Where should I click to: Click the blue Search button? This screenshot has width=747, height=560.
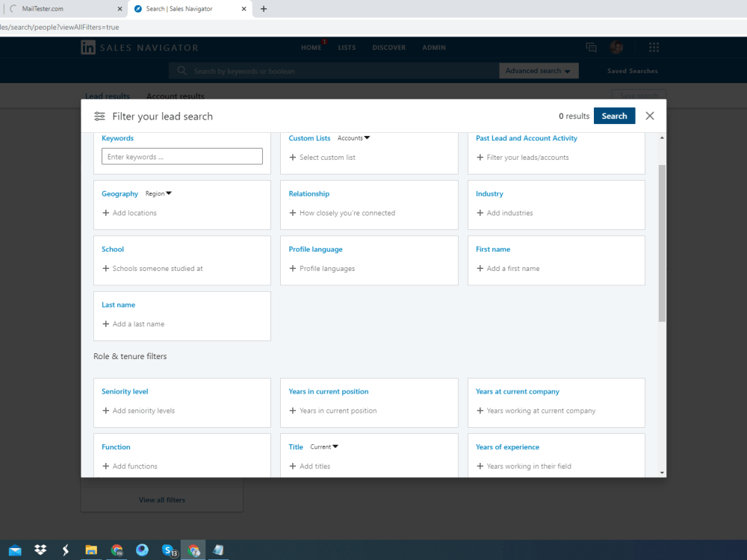click(x=614, y=116)
